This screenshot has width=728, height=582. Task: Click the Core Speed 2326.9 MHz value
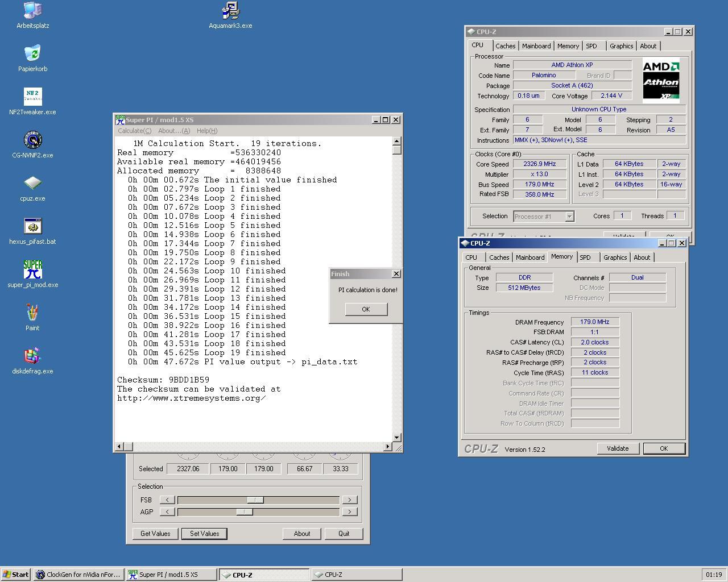(x=539, y=164)
